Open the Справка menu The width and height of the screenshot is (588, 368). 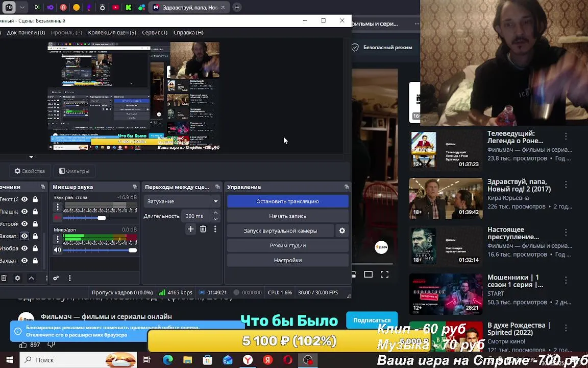click(x=189, y=33)
